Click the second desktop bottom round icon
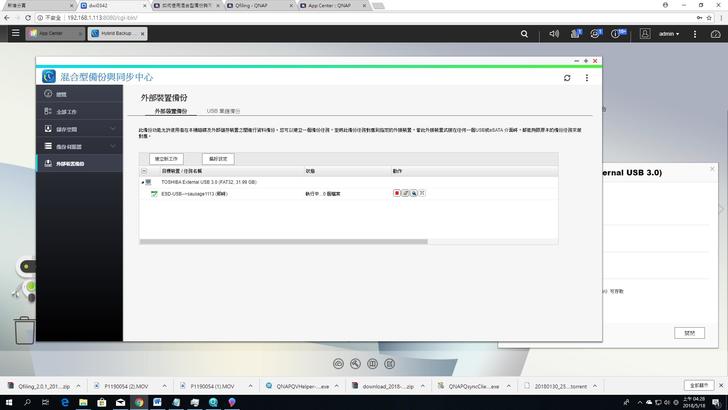This screenshot has width=728, height=410. (x=355, y=364)
